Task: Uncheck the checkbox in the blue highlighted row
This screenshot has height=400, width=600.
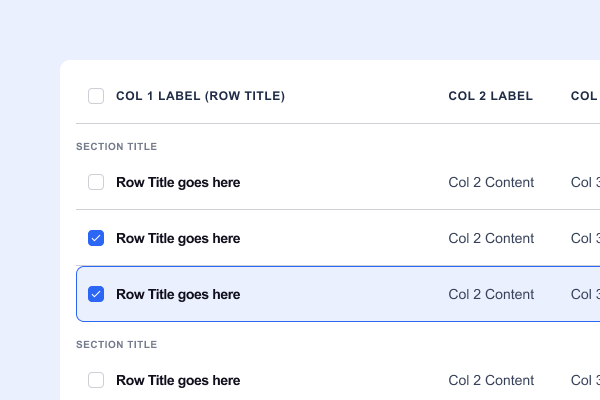Action: pyautogui.click(x=96, y=294)
